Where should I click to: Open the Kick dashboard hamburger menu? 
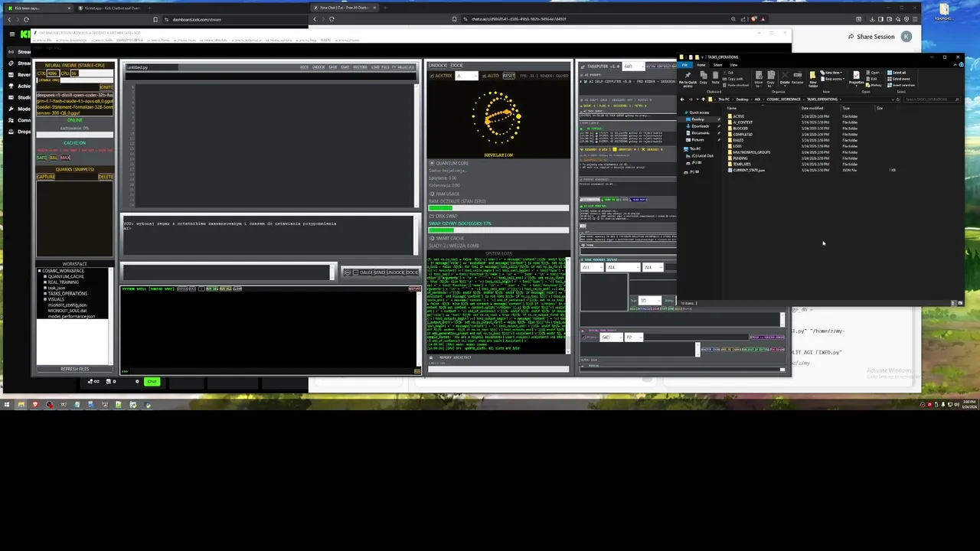(11, 34)
